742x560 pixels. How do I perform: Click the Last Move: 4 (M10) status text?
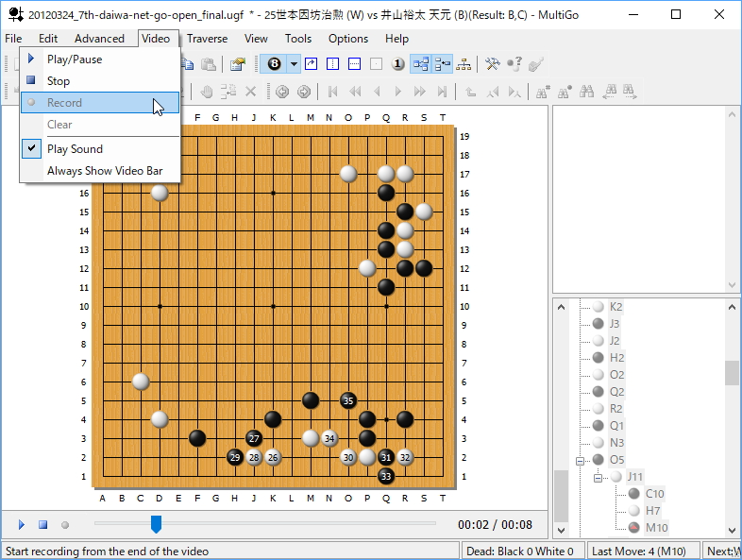638,551
